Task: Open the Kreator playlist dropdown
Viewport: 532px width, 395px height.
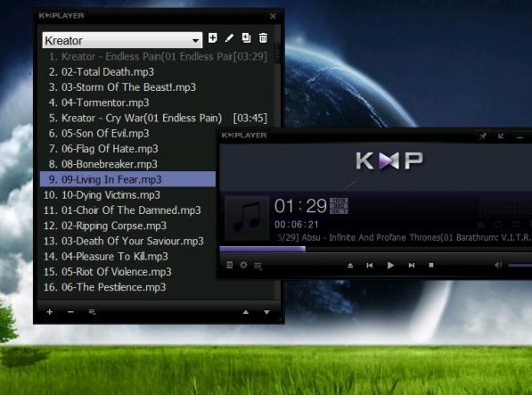Action: tap(195, 41)
